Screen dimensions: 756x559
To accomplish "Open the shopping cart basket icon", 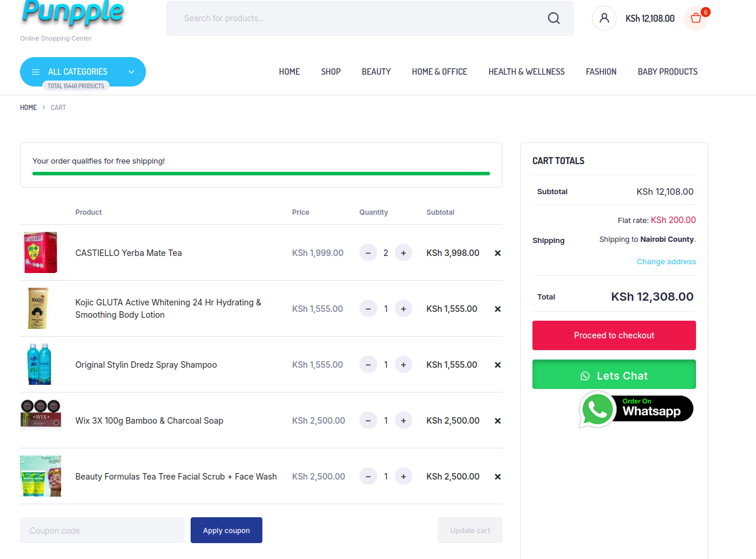I will tap(696, 18).
